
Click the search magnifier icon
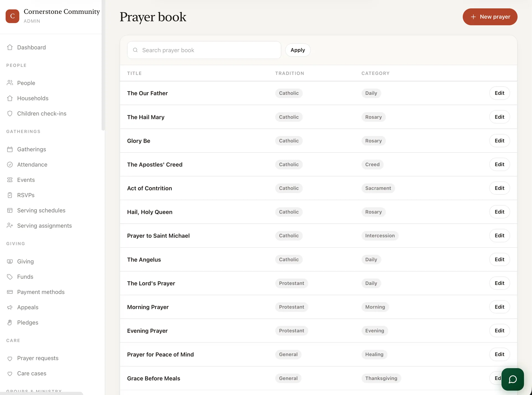[x=135, y=50]
